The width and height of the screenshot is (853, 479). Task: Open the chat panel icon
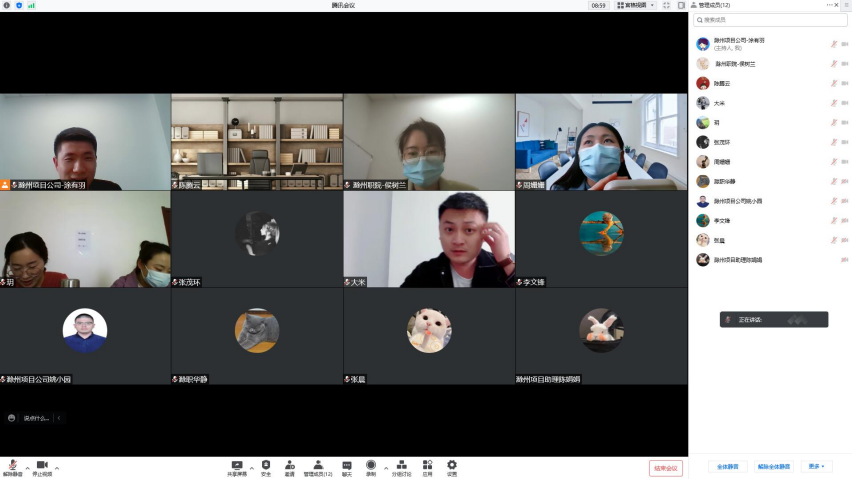pos(347,465)
